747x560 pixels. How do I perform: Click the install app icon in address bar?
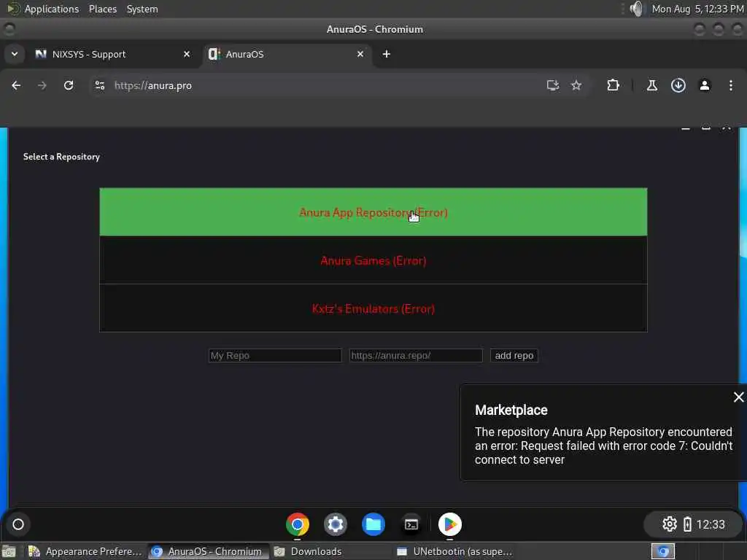point(553,86)
